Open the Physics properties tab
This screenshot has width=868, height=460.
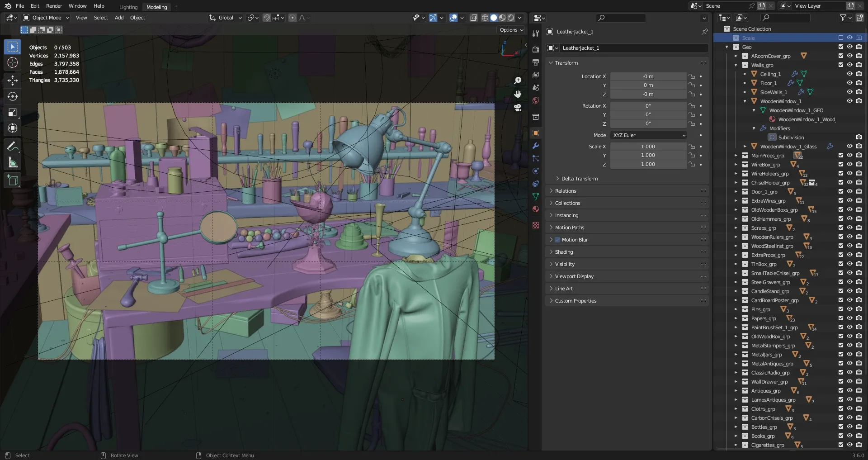coord(536,171)
